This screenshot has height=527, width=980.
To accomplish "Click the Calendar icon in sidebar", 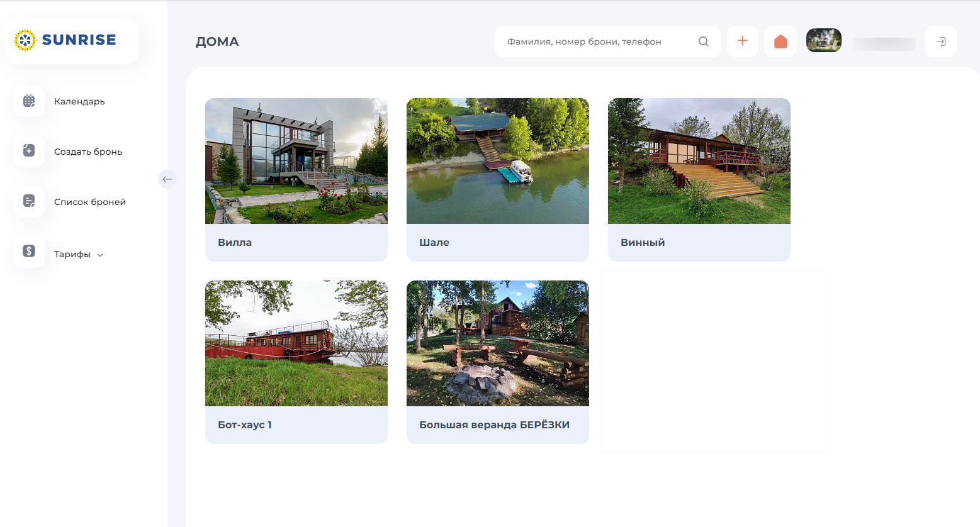I will click(29, 101).
